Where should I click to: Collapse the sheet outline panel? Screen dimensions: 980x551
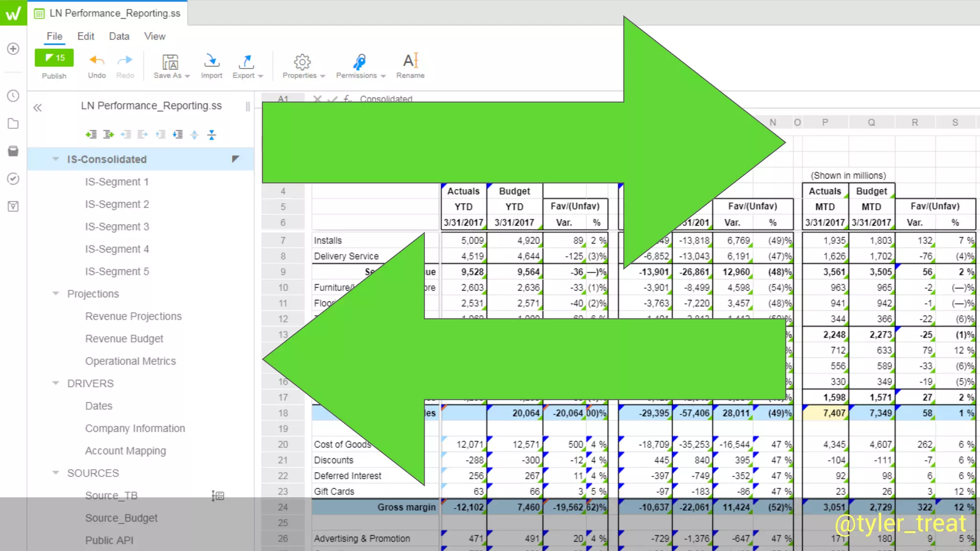(37, 108)
